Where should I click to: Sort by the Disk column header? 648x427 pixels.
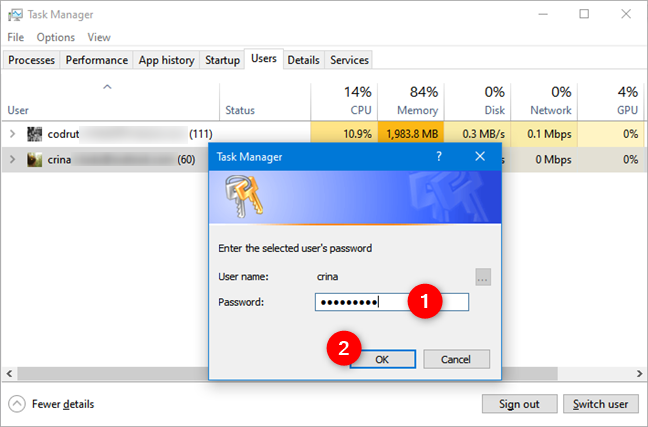478,101
